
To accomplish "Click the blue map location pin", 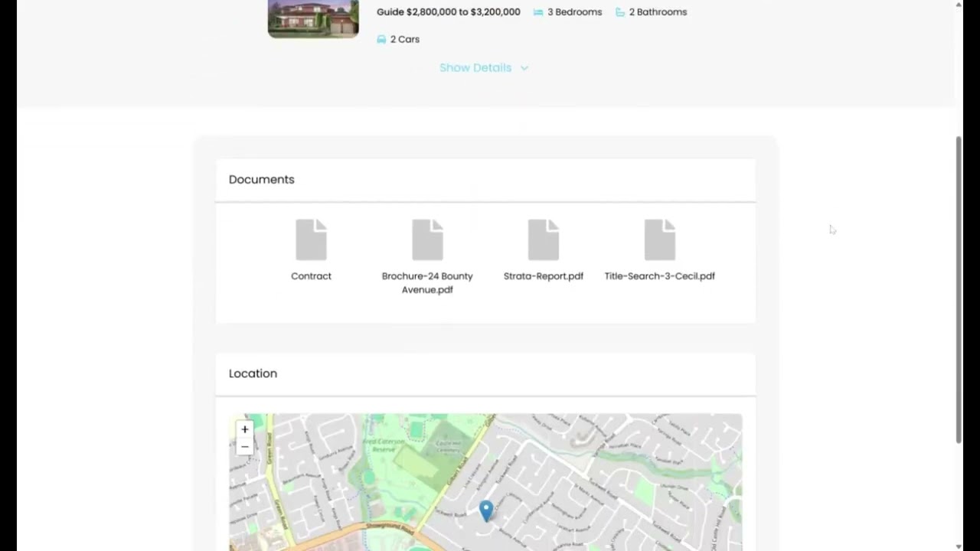I will click(x=486, y=511).
